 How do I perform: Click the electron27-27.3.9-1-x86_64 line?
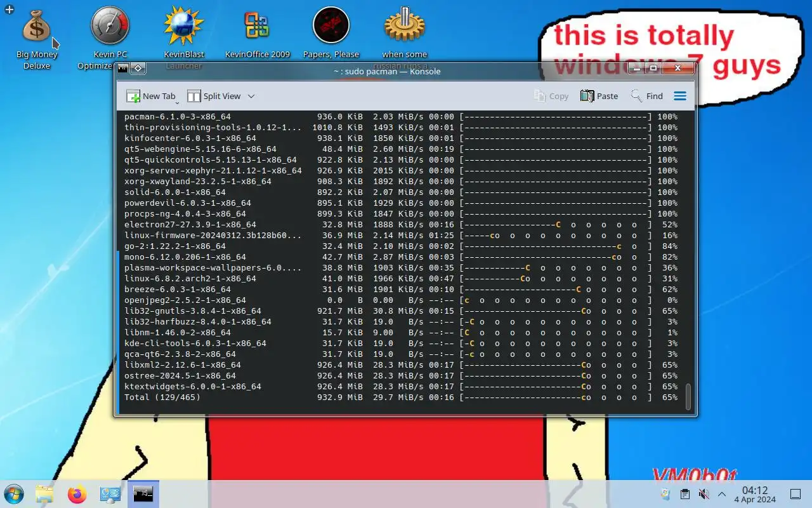pos(401,225)
